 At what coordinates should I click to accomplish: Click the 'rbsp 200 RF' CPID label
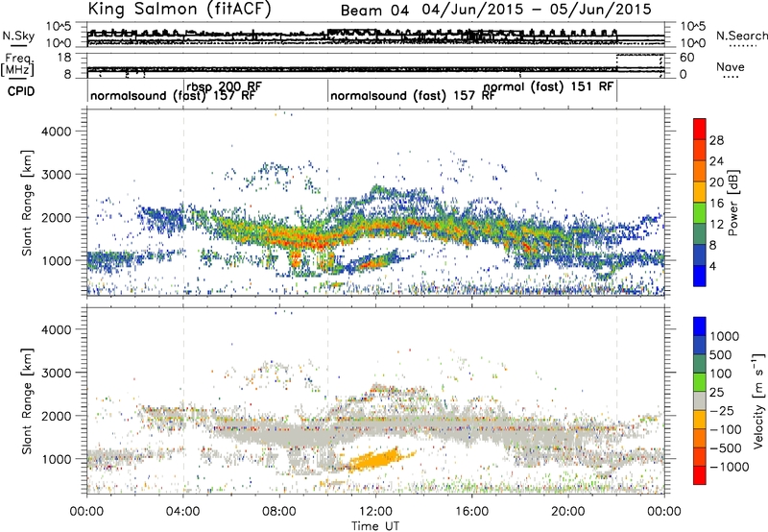pos(224,86)
